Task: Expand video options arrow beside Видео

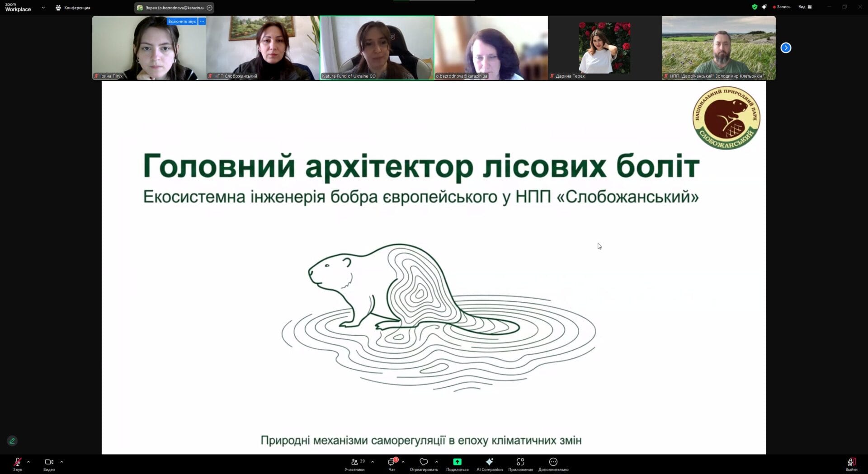Action: point(61,462)
